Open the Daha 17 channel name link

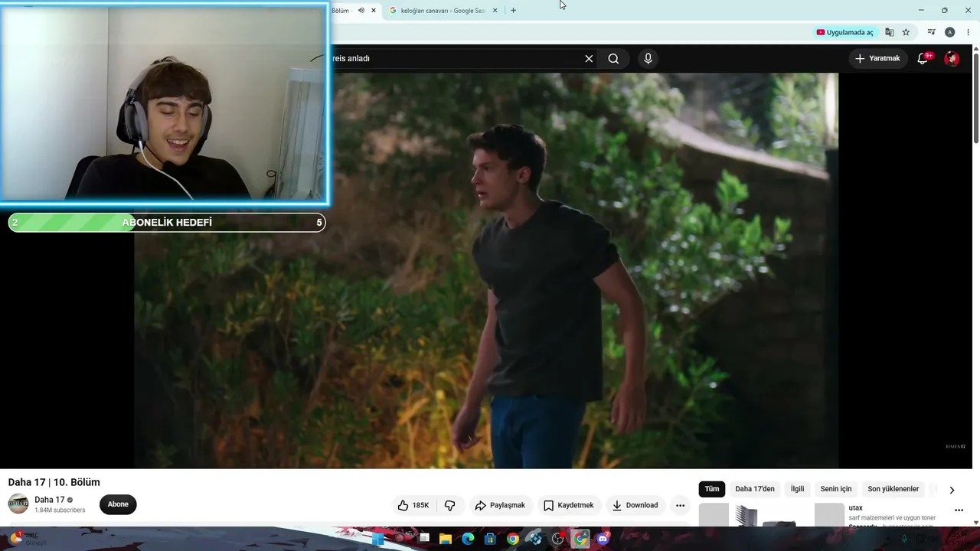[x=50, y=500]
